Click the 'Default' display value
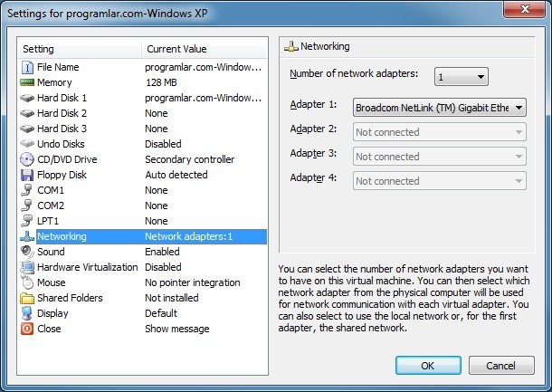Screen dimensions: 552x392 (161, 313)
